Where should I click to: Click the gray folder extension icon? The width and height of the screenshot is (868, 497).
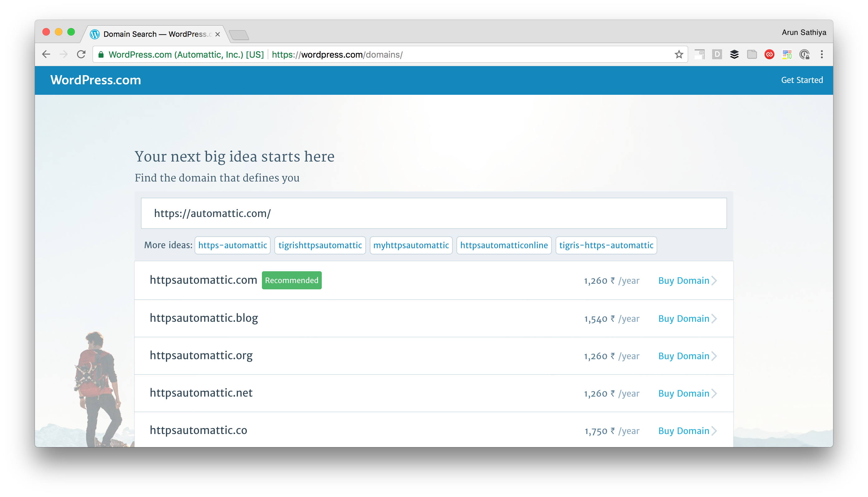click(x=752, y=55)
